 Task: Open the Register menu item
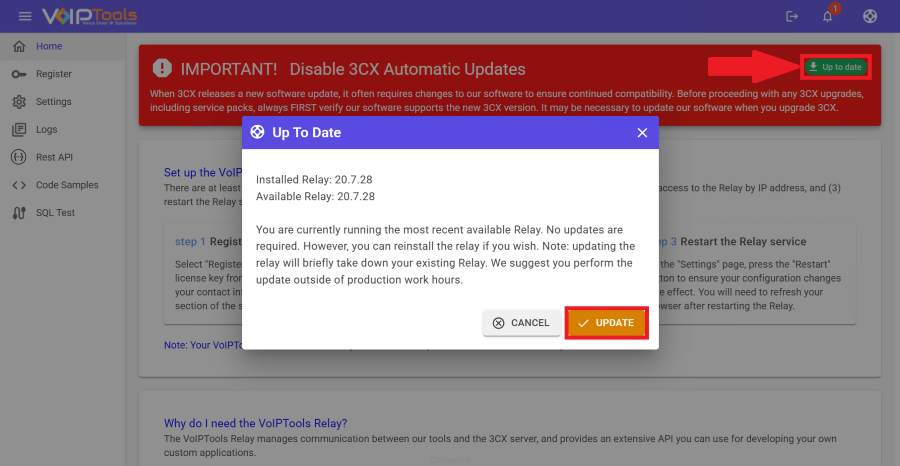(x=53, y=74)
